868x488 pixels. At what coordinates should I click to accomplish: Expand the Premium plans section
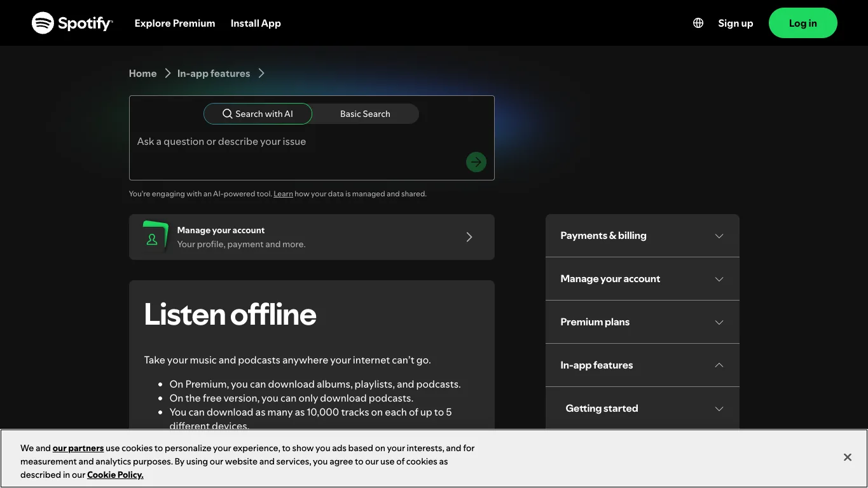tap(642, 322)
